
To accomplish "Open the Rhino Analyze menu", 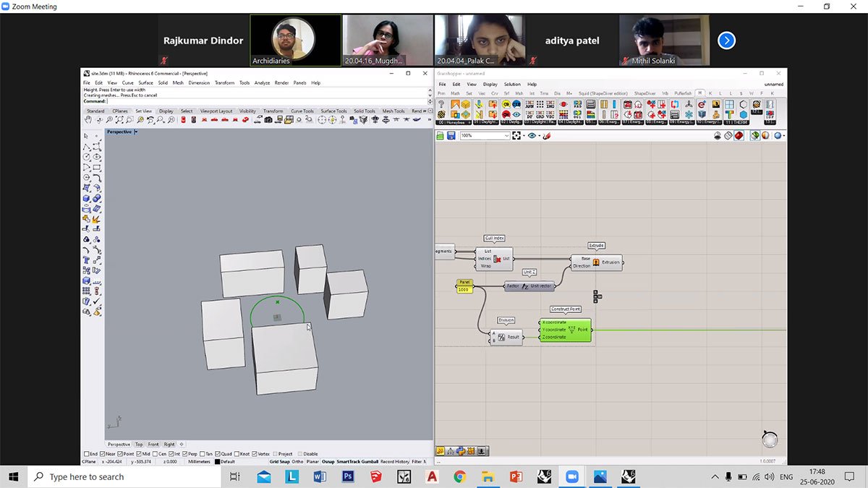I will [x=262, y=83].
